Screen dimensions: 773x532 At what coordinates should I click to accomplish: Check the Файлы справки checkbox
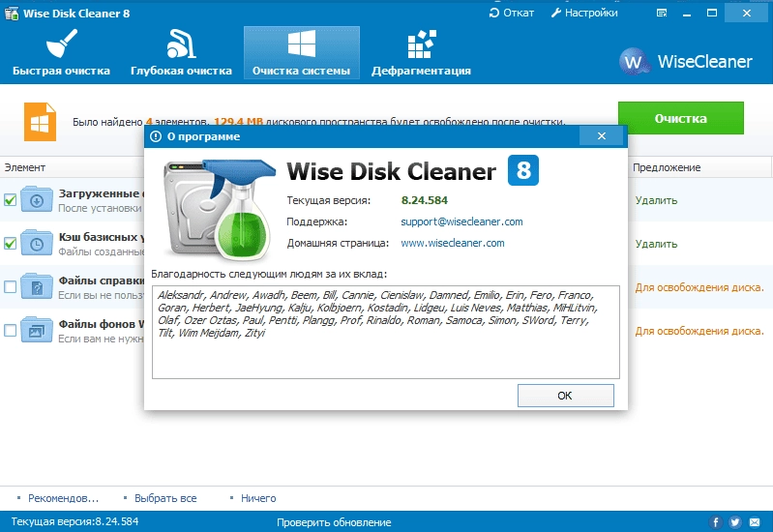pos(10,287)
